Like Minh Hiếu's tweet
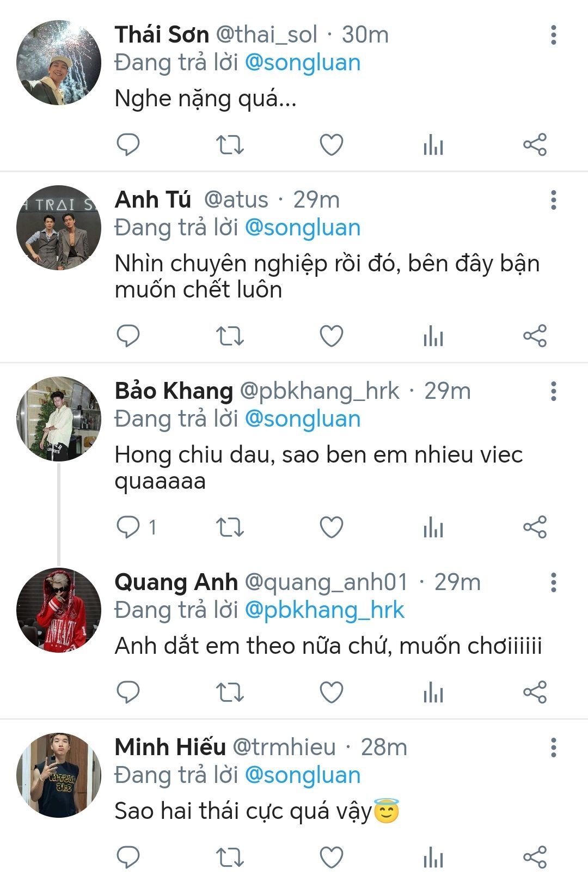The image size is (588, 881). [331, 858]
